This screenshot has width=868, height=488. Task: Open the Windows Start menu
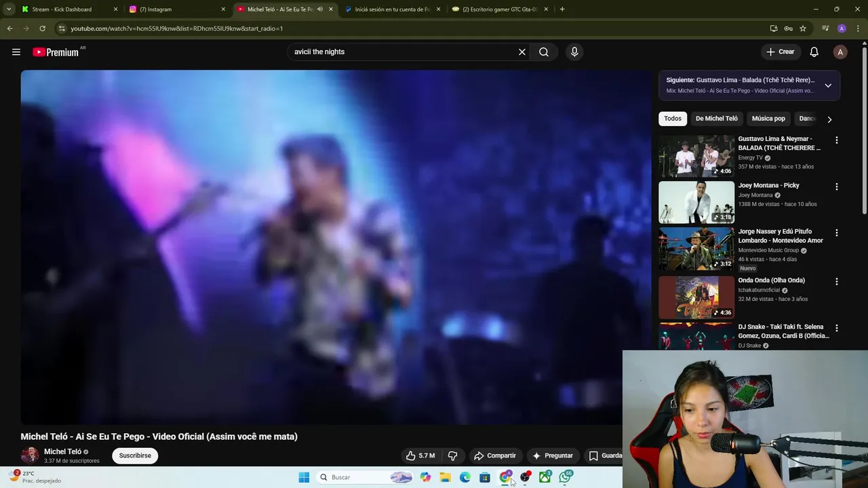coord(304,477)
